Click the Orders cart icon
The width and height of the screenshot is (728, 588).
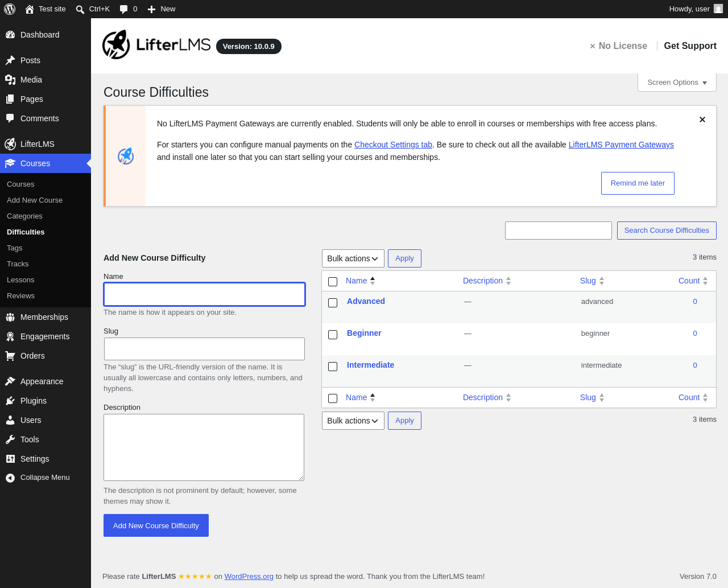point(10,356)
